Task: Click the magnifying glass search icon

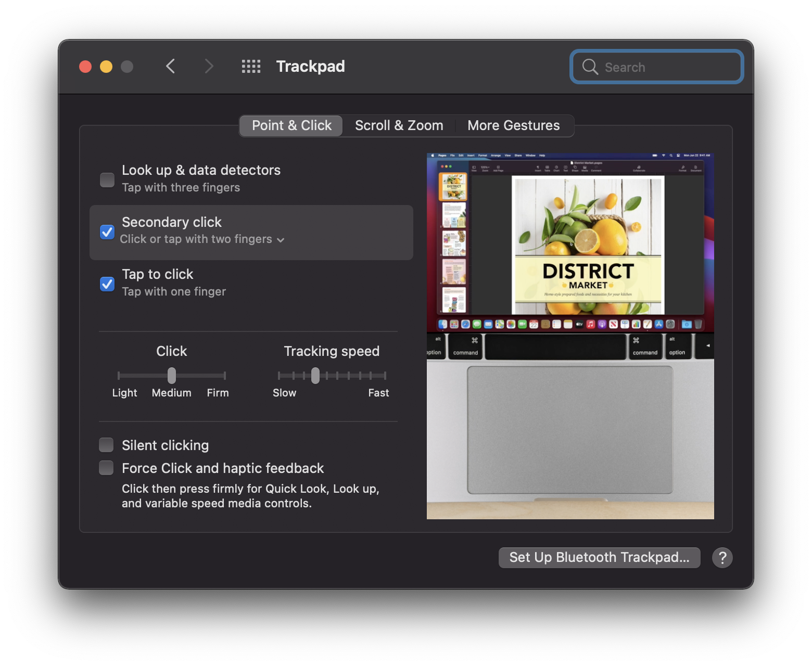Action: click(x=590, y=67)
